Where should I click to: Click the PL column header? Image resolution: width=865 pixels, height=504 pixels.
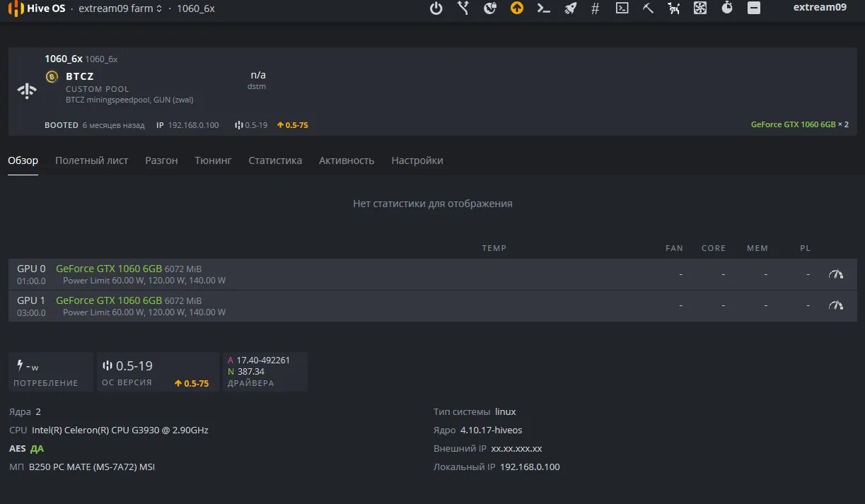pyautogui.click(x=805, y=248)
